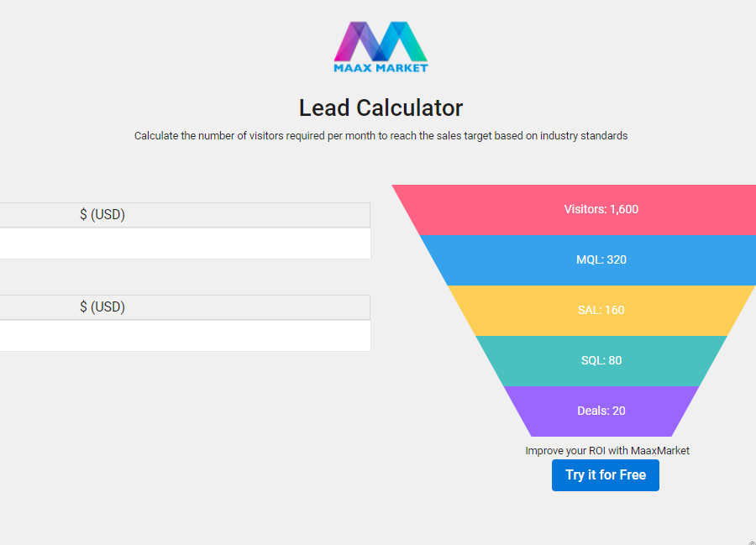Select the blue MQL: 320 funnel segment
This screenshot has height=545, width=756.
click(x=601, y=259)
